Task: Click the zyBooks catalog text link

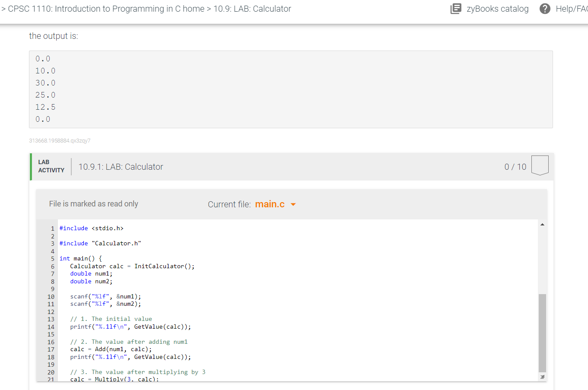Action: (x=497, y=9)
